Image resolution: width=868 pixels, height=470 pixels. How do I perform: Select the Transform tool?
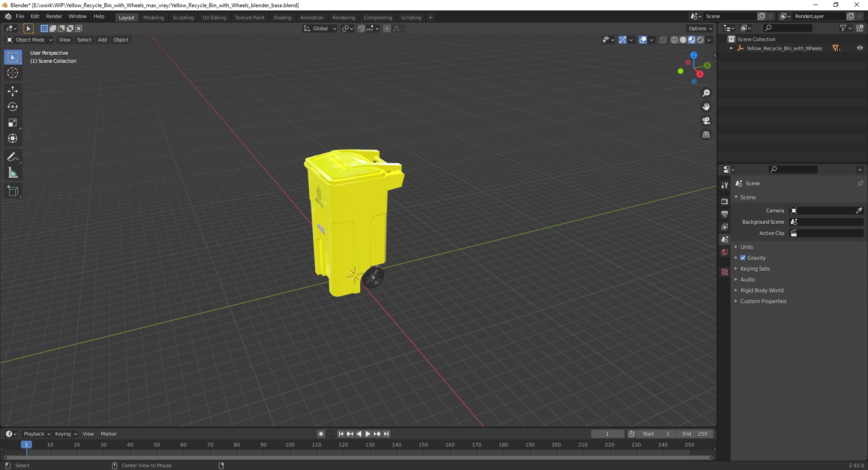click(13, 138)
